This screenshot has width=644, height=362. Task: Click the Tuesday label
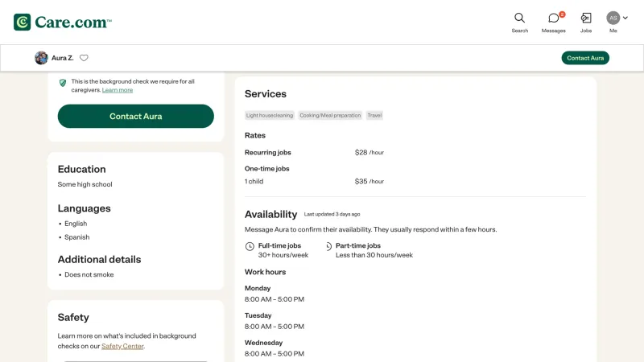(x=258, y=315)
